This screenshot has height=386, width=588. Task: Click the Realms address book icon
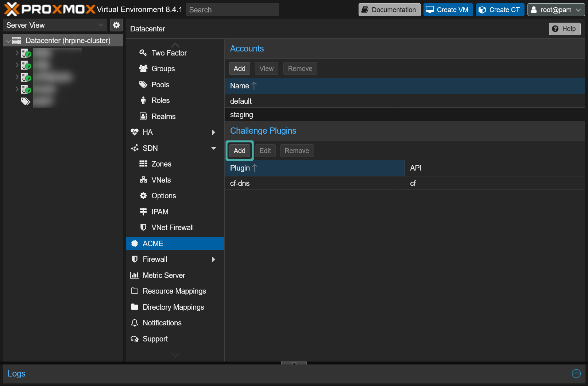tap(143, 116)
